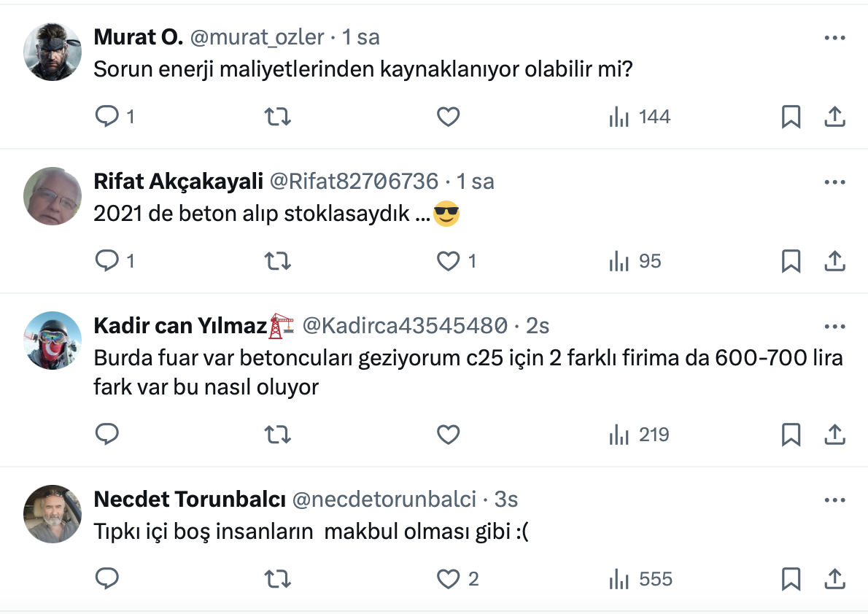The height and width of the screenshot is (614, 868).
Task: Retweet Rifat Akçakayali's concrete tweet
Action: coord(277,261)
